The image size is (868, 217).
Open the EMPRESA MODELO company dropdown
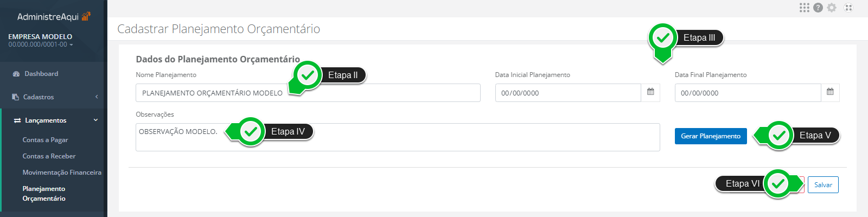[41, 41]
